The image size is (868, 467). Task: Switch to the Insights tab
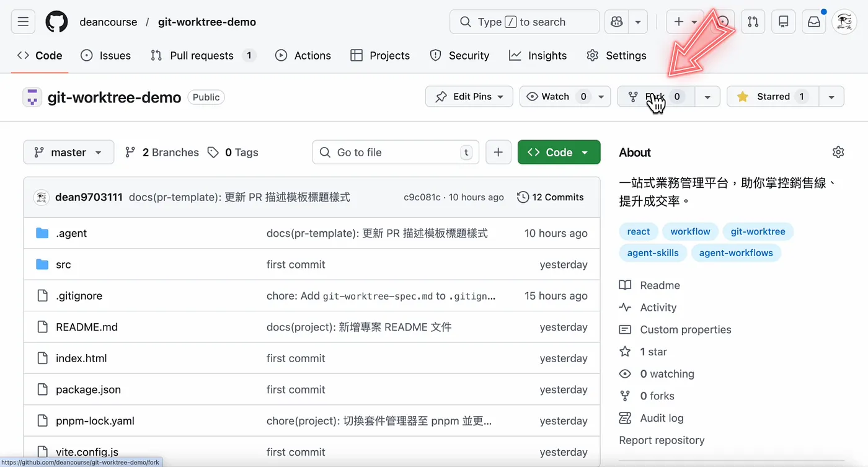[538, 55]
